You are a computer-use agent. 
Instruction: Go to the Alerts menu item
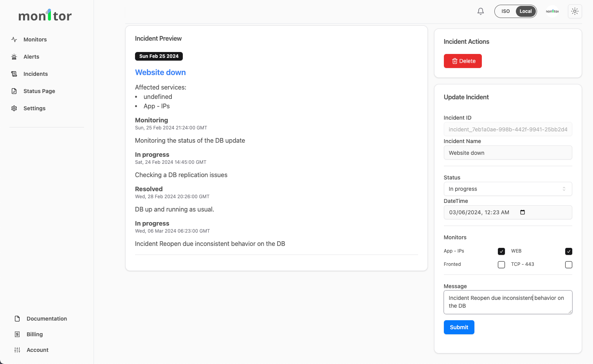click(31, 57)
